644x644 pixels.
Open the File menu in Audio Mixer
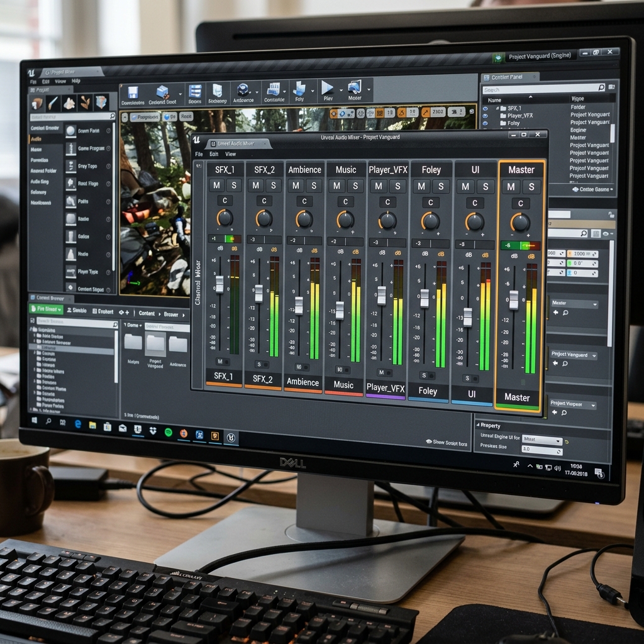pyautogui.click(x=199, y=154)
